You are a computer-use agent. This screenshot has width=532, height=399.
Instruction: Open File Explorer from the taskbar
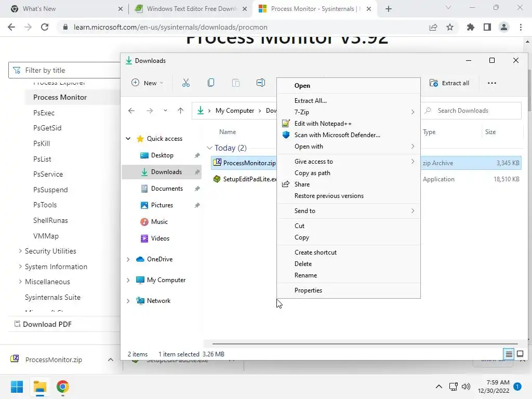[39, 387]
